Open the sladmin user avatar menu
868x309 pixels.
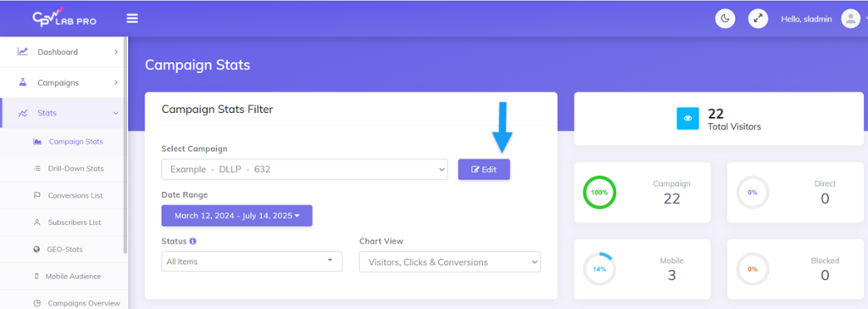(x=850, y=19)
